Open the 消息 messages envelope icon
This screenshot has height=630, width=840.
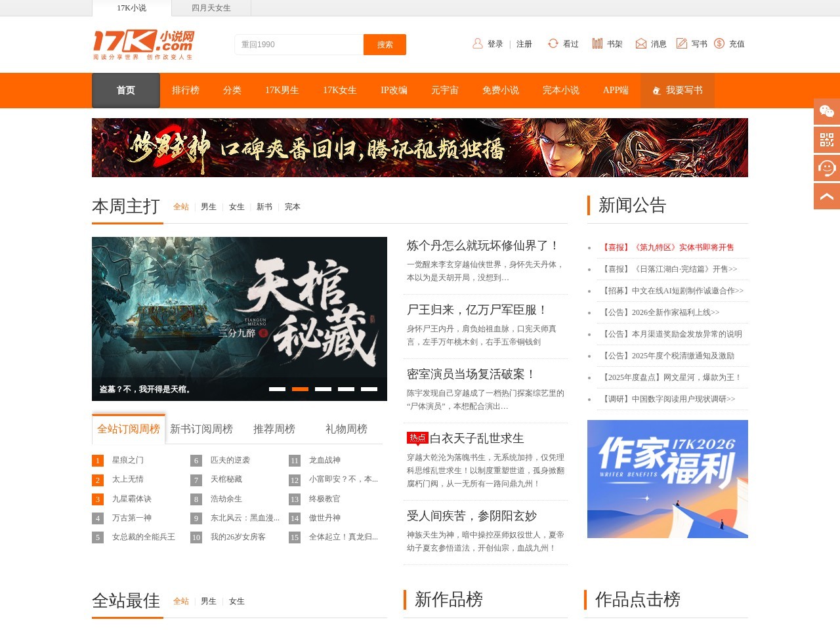click(641, 43)
